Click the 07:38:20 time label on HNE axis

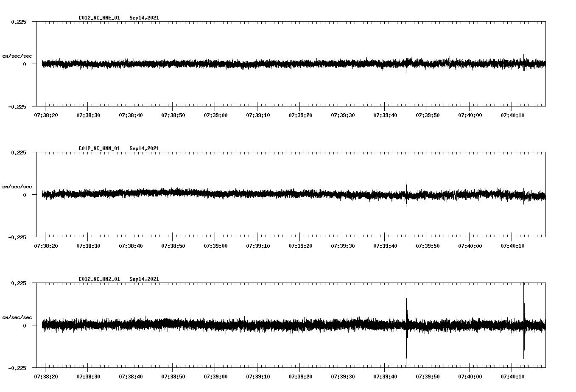(46, 115)
